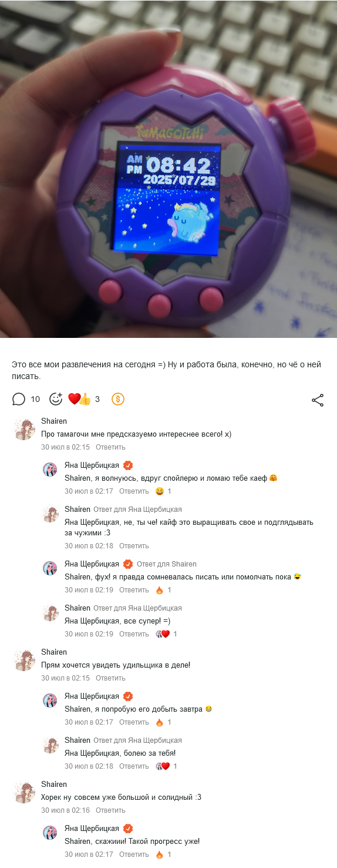Open the orange dollar donate icon
This screenshot has height=868, width=337.
[118, 400]
